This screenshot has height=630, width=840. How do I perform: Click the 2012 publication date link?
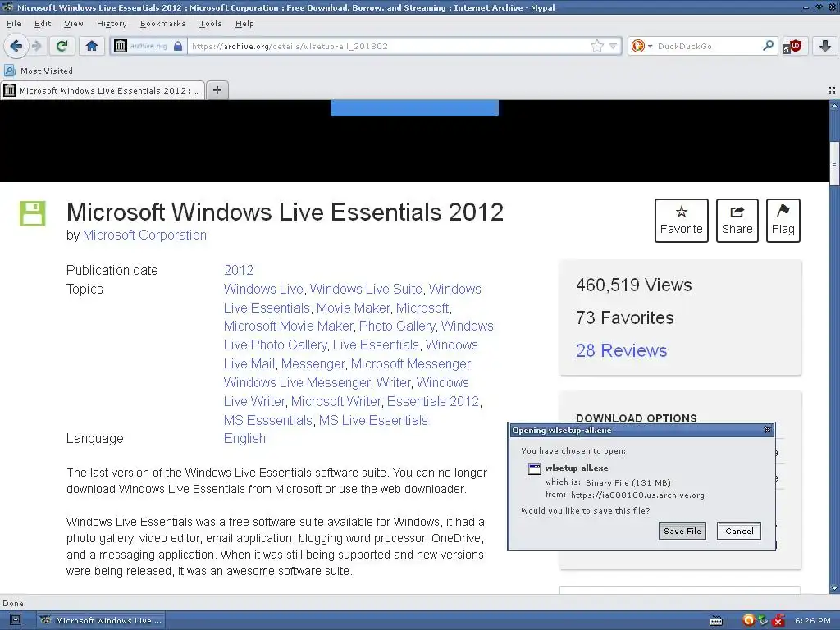(x=239, y=270)
